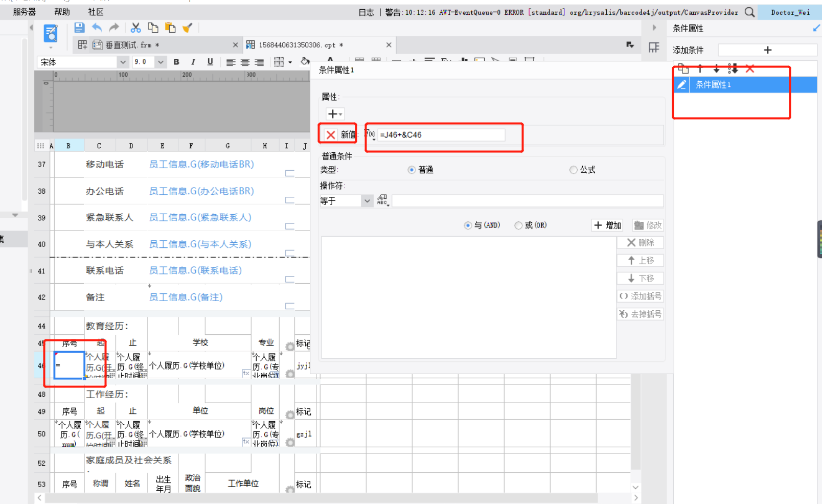Select cell B46 containing equals sign
Screen dimensions: 822x504
(x=69, y=365)
